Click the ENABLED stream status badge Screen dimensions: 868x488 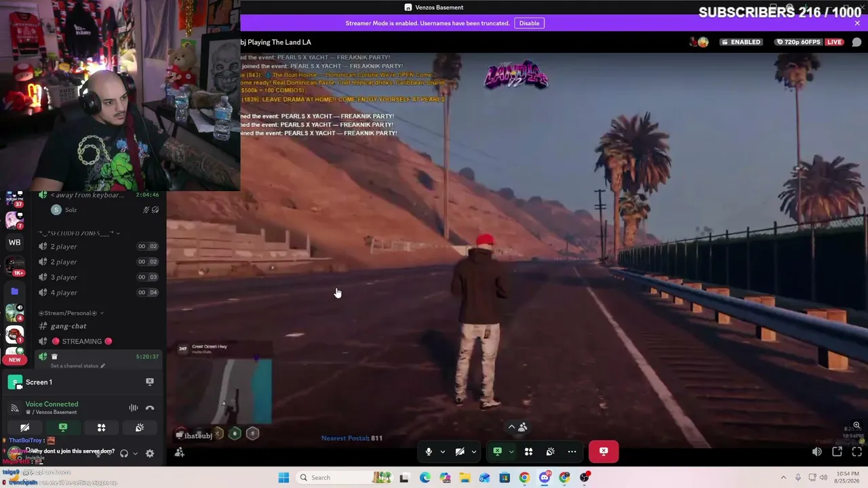tap(741, 42)
